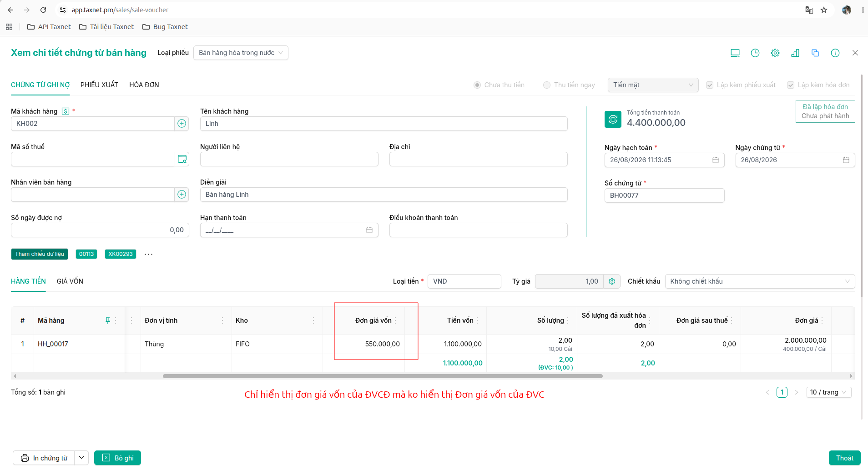868x470 pixels.
Task: Pin the Mã hàng column
Action: tap(108, 320)
